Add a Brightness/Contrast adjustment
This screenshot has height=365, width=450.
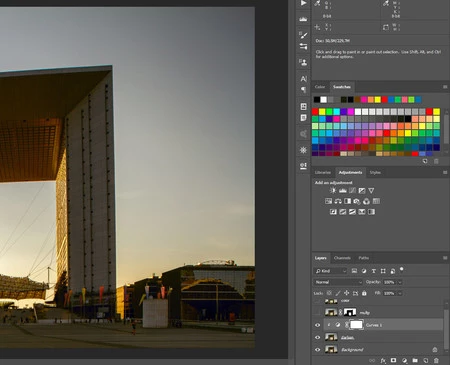[x=333, y=191]
